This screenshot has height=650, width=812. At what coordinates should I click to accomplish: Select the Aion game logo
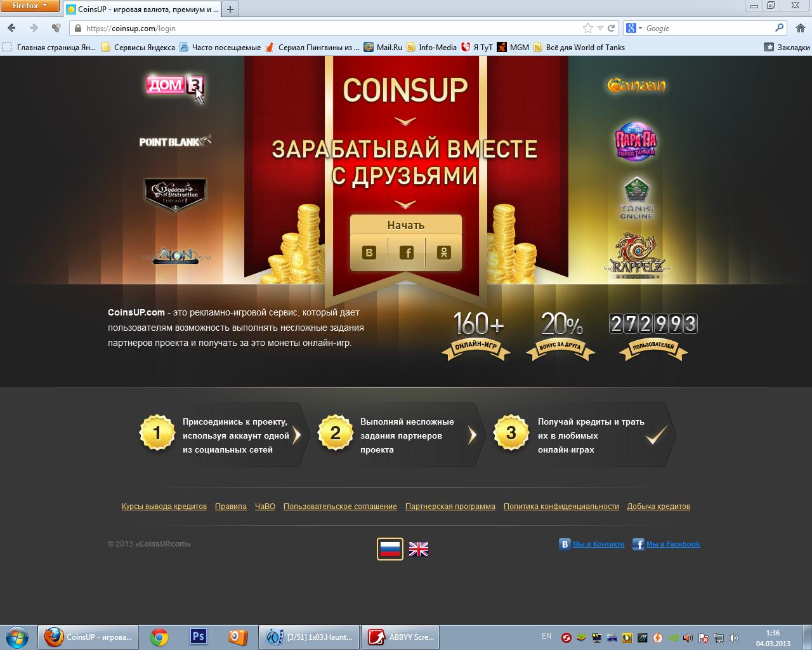174,256
